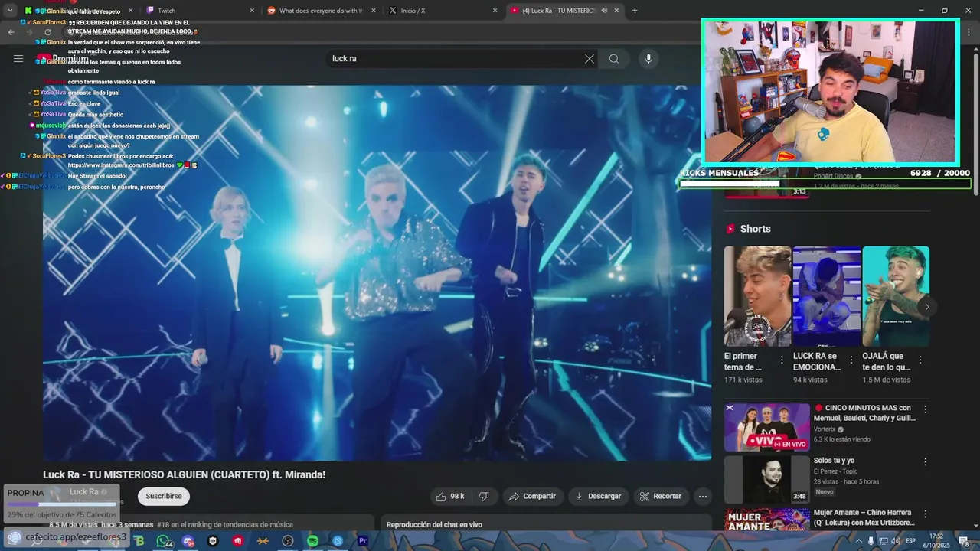Dislike the Luck Ra video
980x551 pixels.
pyautogui.click(x=484, y=496)
